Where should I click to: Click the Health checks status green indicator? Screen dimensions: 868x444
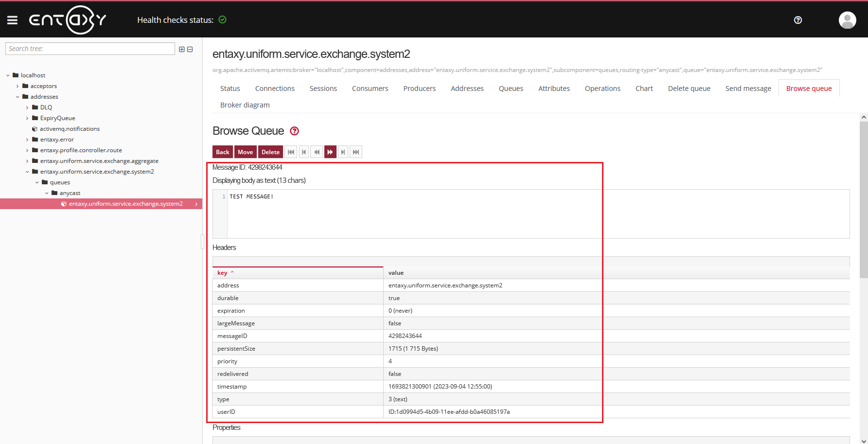222,19
